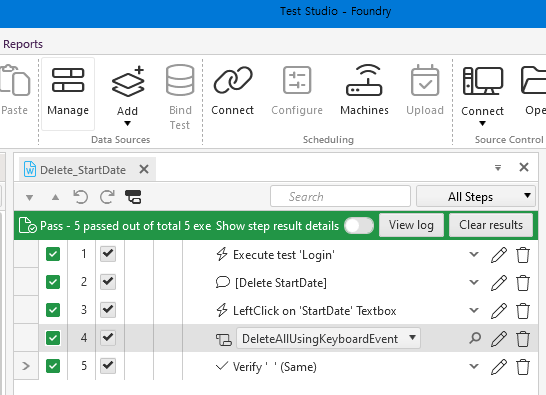Toggle Show step result details switch
The height and width of the screenshot is (395, 546).
coord(359,226)
